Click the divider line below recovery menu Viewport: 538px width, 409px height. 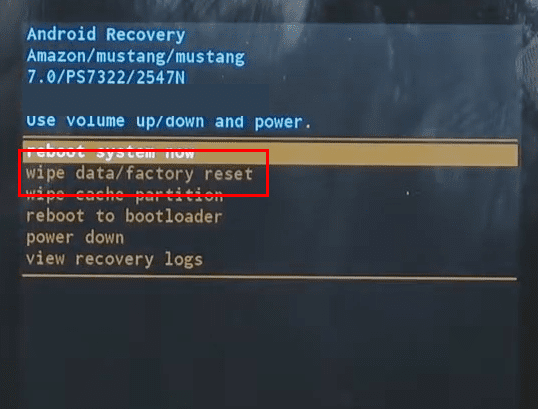tap(269, 277)
